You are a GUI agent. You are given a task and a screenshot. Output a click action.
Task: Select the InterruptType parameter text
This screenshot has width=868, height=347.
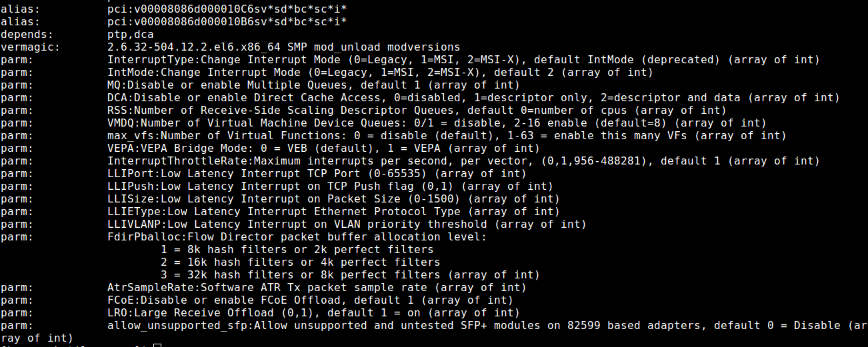[x=463, y=60]
